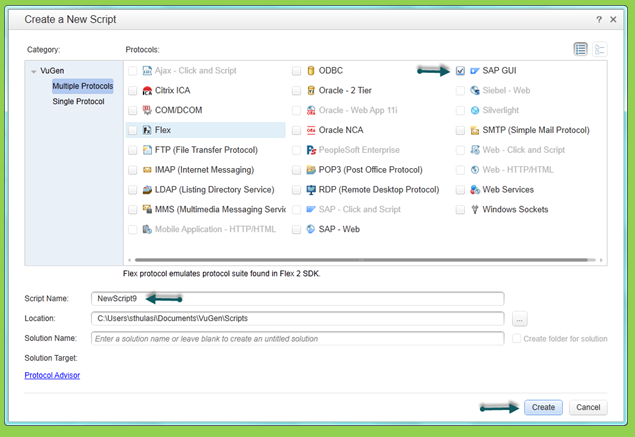
Task: Browse for location with ellipsis button
Action: click(x=520, y=319)
